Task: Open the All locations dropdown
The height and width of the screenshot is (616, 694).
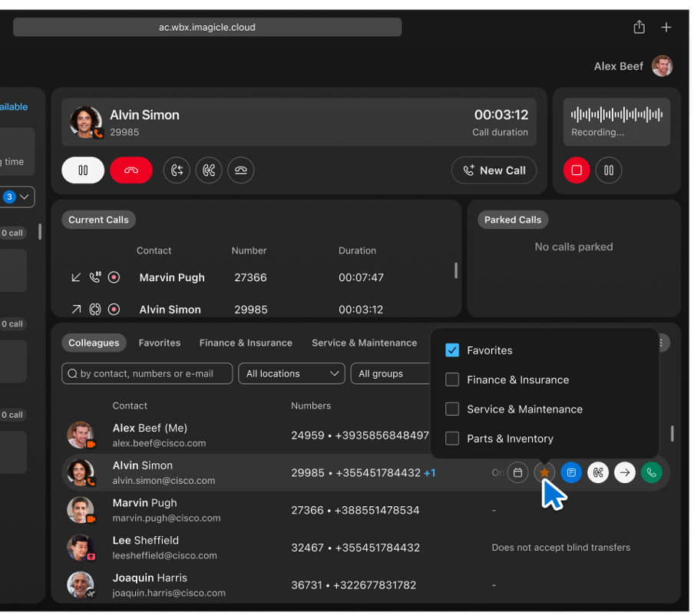Action: 291,373
